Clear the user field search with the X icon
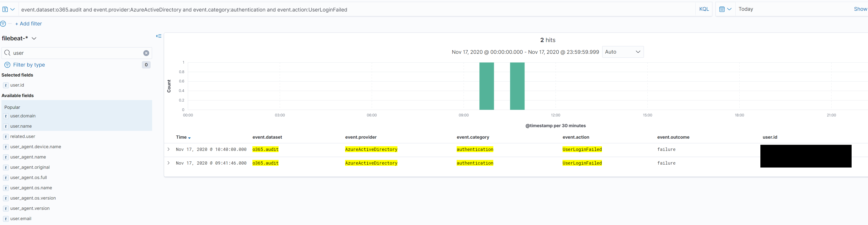Screen dimensions: 868x225 (146, 53)
